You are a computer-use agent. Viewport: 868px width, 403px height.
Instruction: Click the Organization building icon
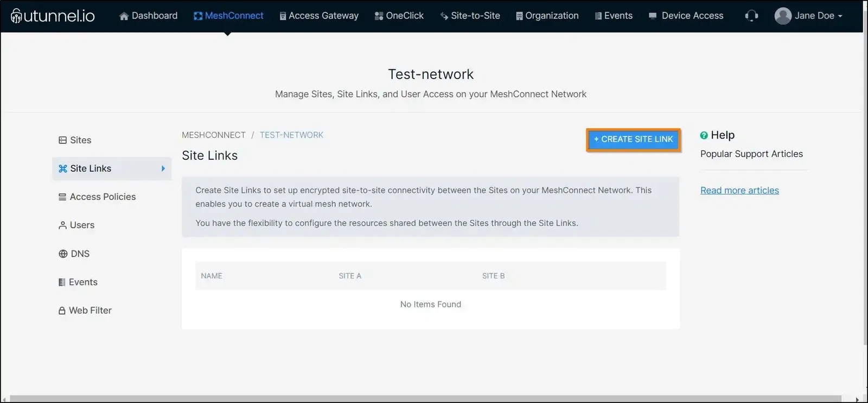519,16
